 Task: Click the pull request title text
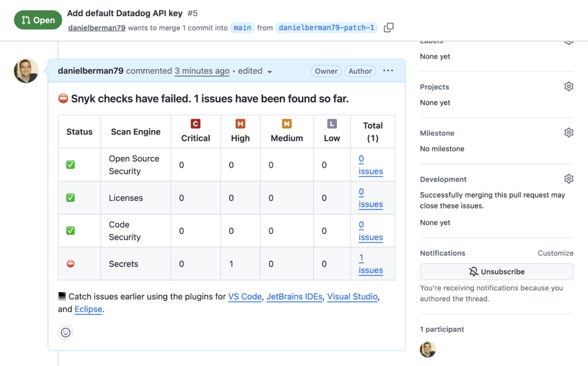[x=124, y=13]
